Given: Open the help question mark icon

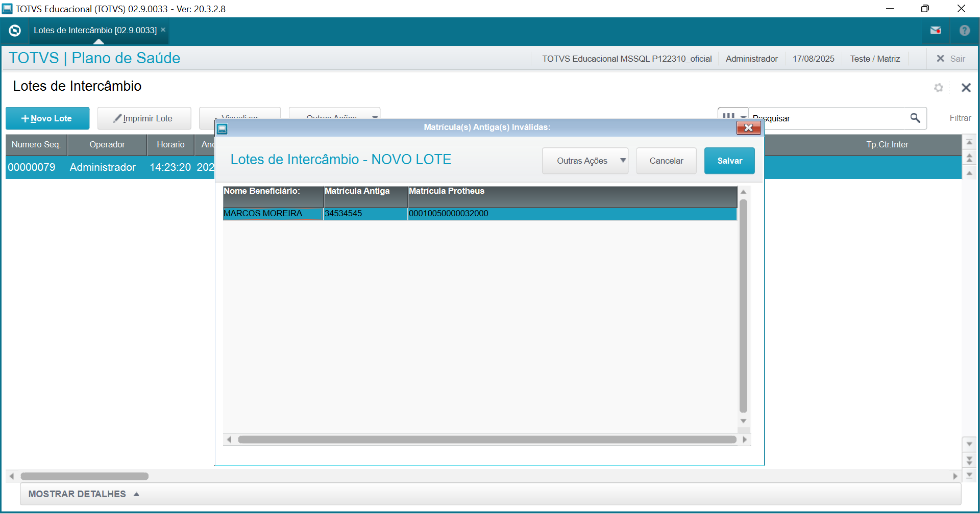Looking at the screenshot, I should pyautogui.click(x=965, y=31).
